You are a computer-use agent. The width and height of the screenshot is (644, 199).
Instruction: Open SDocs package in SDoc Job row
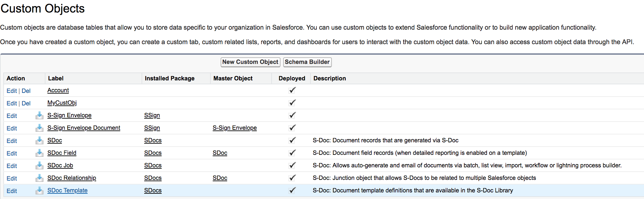tap(153, 165)
